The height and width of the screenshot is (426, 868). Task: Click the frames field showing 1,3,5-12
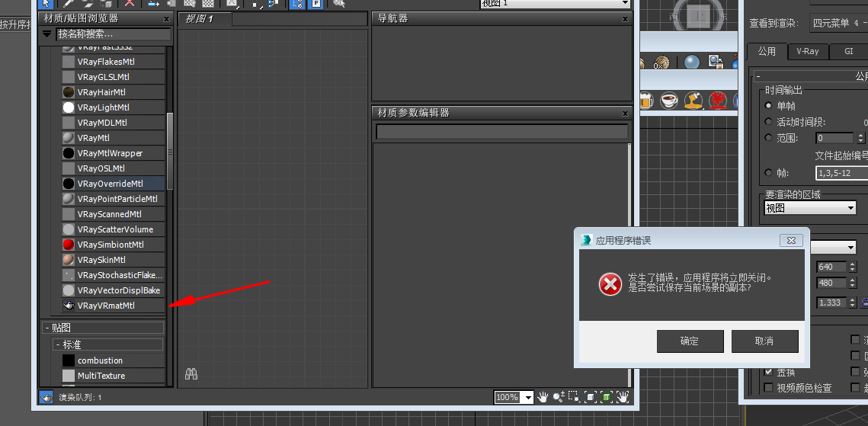841,173
